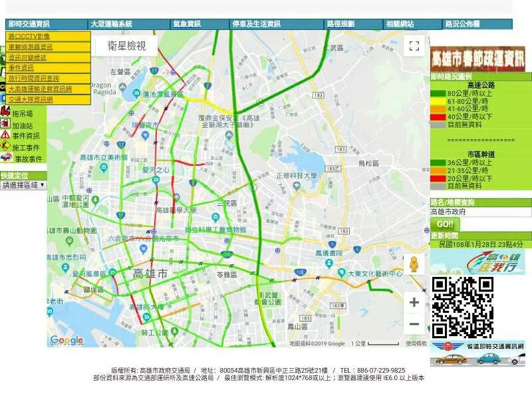Zoom out the map with minus button
This screenshot has width=532, height=412.
414,324
